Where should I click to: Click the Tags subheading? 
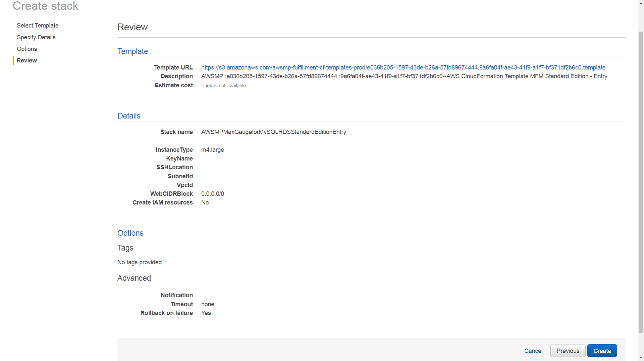tap(125, 248)
